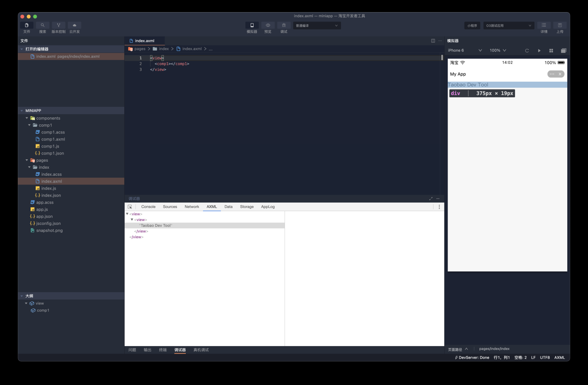Collapse the 大纲 outline section
The image size is (588, 385).
point(22,296)
